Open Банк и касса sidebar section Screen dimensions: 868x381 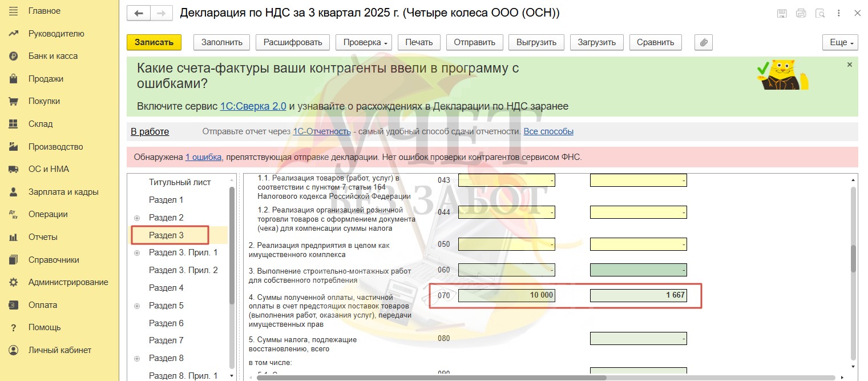(53, 56)
